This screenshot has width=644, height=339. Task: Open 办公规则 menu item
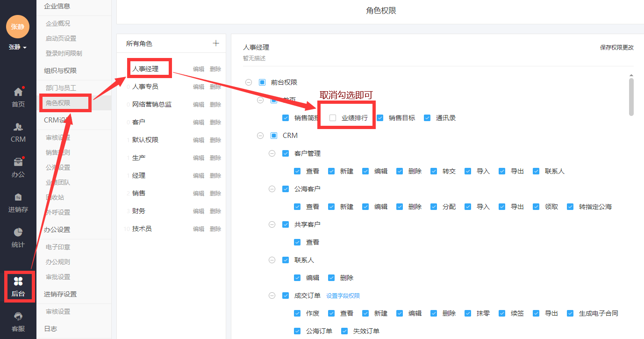(58, 262)
